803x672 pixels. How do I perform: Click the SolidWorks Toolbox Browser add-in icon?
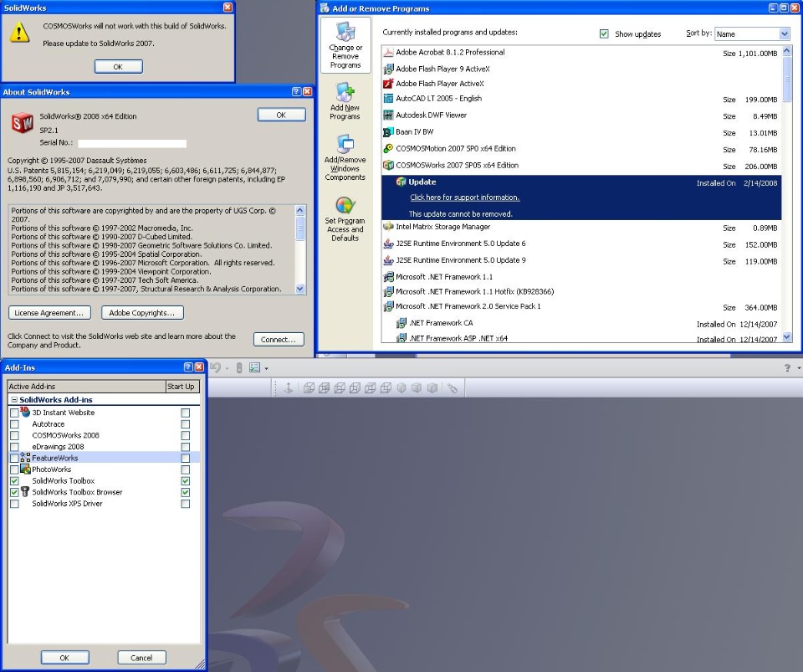coord(25,492)
